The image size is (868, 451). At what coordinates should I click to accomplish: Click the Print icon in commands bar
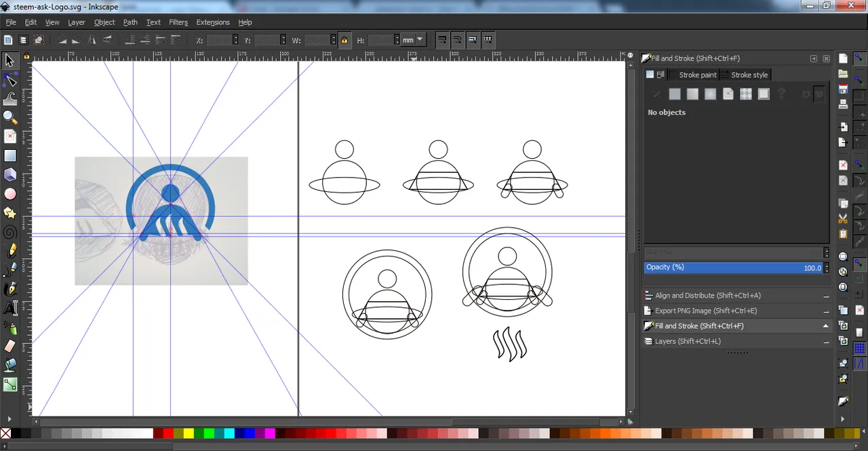(x=843, y=104)
